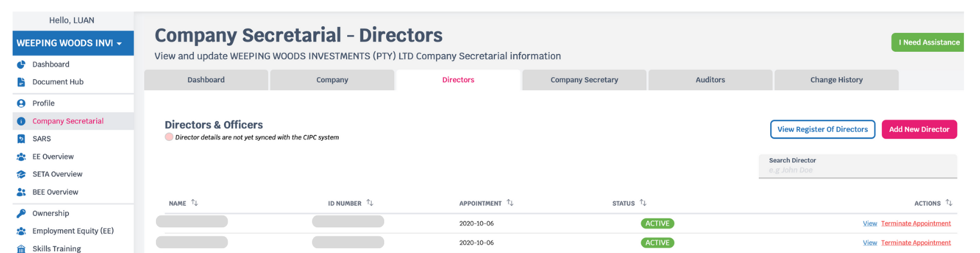Open the Auditors tab

710,80
